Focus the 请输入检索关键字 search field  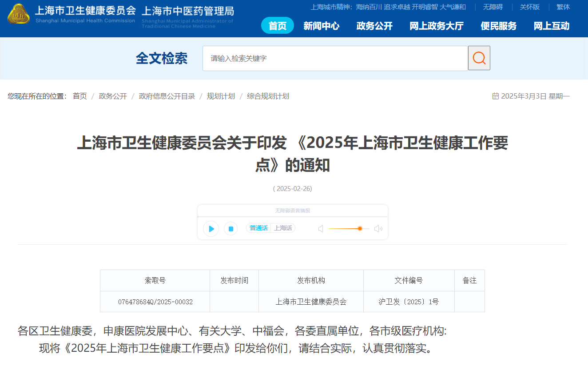click(x=335, y=58)
